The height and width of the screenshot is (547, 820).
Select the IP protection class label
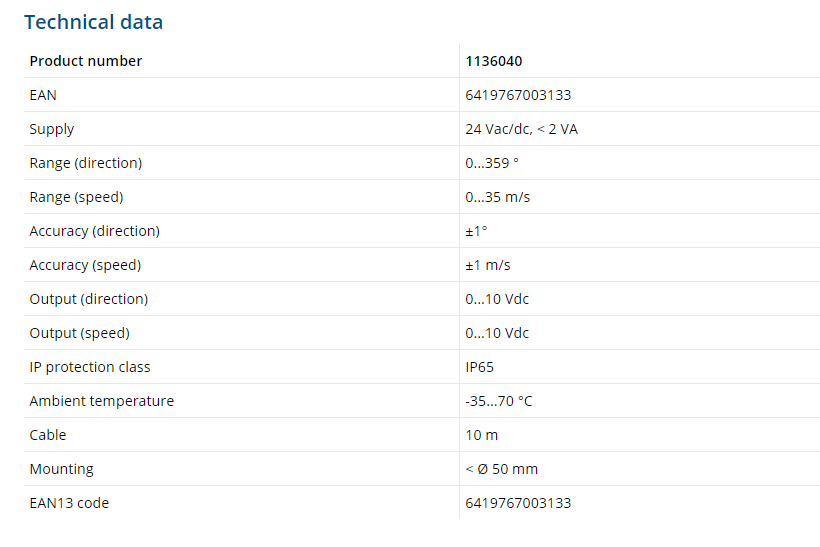90,367
